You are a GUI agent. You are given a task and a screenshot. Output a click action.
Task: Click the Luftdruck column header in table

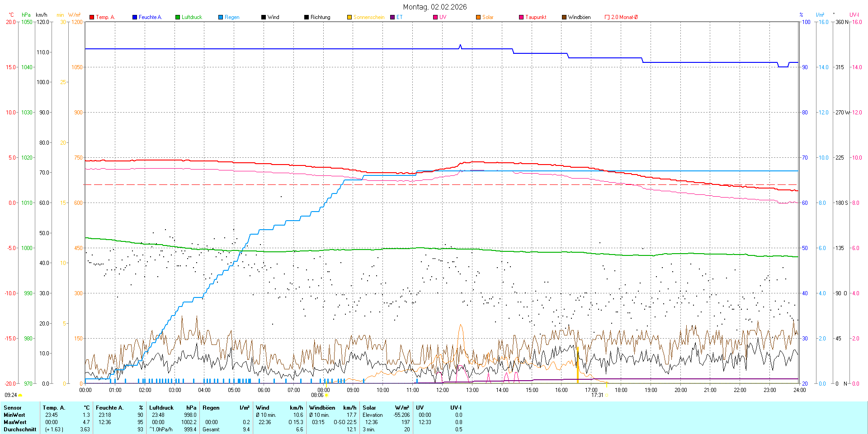click(x=161, y=408)
